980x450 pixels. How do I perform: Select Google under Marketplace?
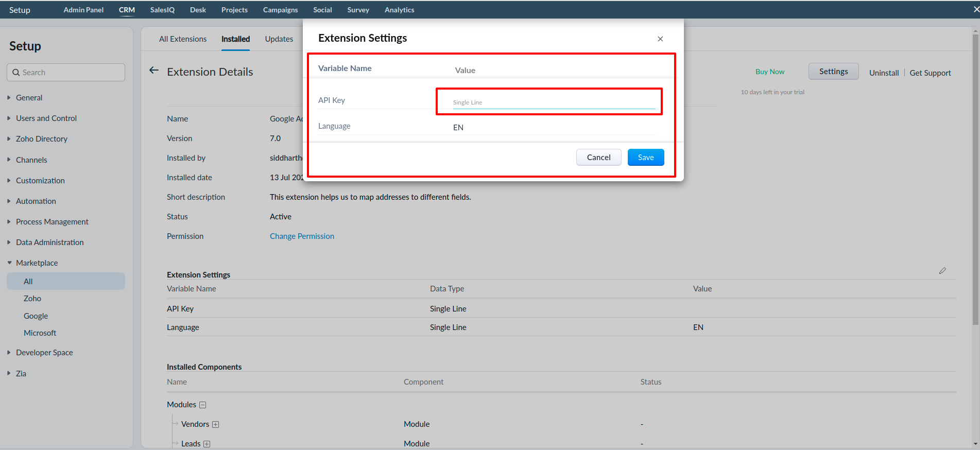pos(36,316)
